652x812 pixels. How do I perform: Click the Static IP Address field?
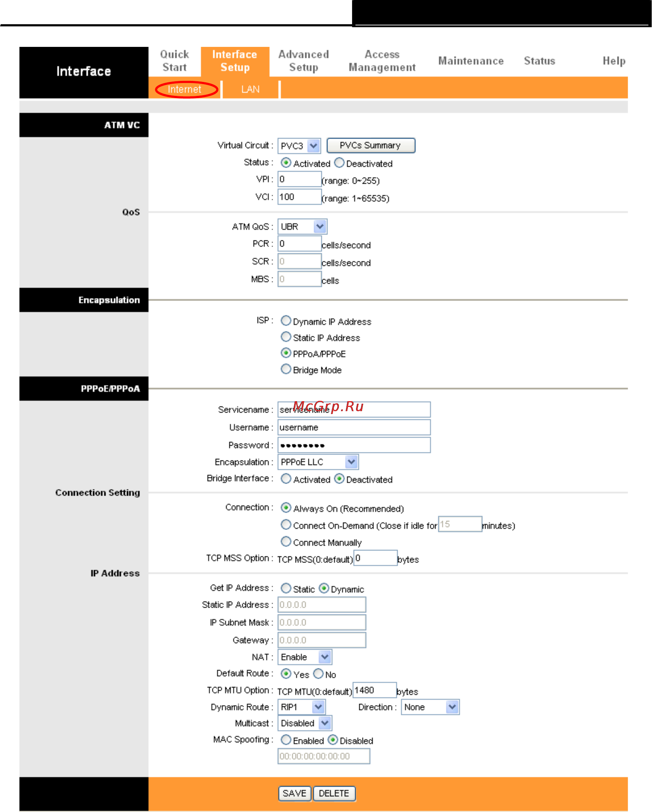[322, 605]
